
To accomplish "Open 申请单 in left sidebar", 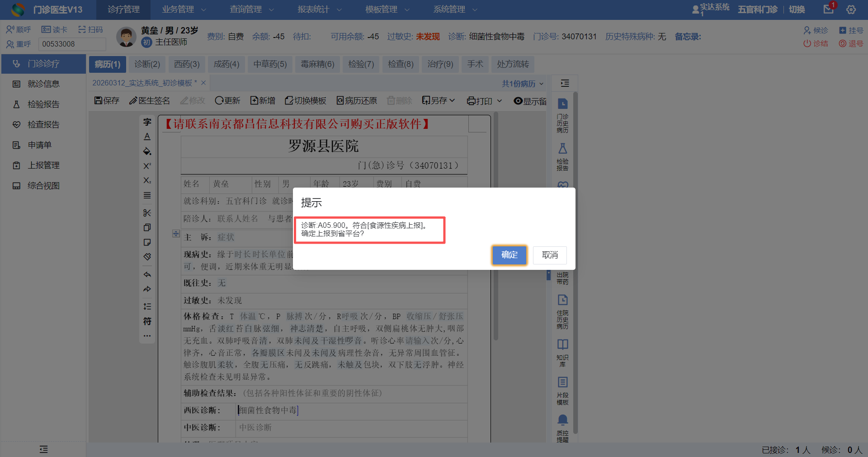I will point(43,145).
